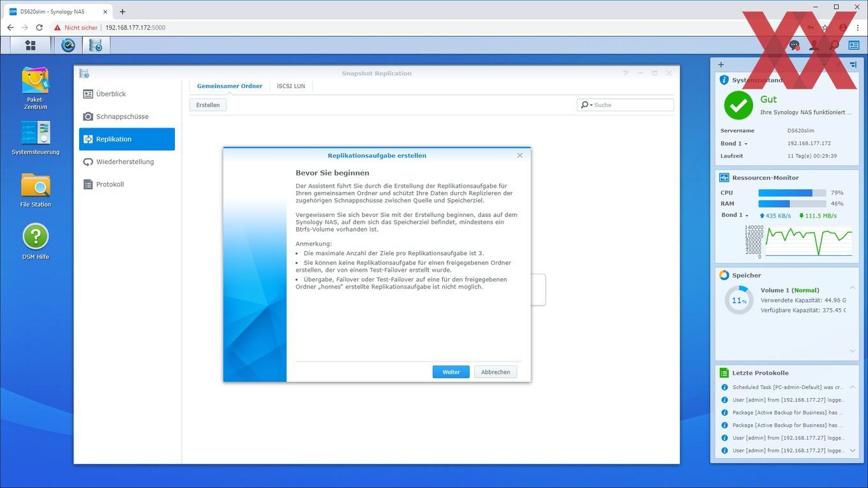Click the Weiter button
Image resolution: width=868 pixels, height=488 pixels.
[451, 372]
